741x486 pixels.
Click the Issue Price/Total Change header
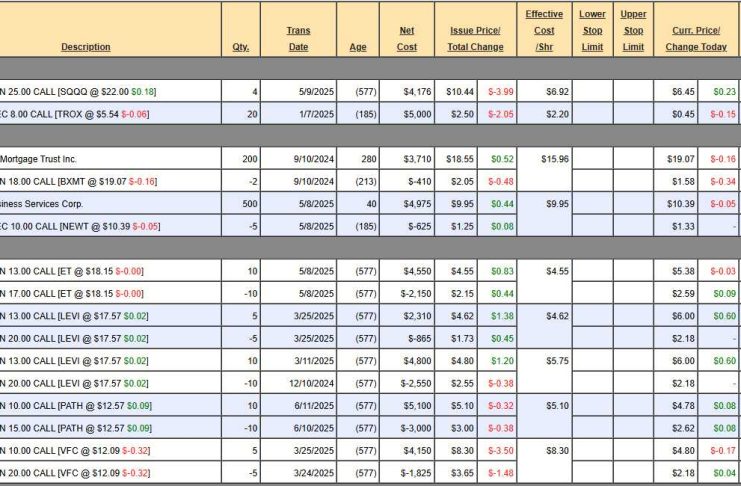coord(476,38)
